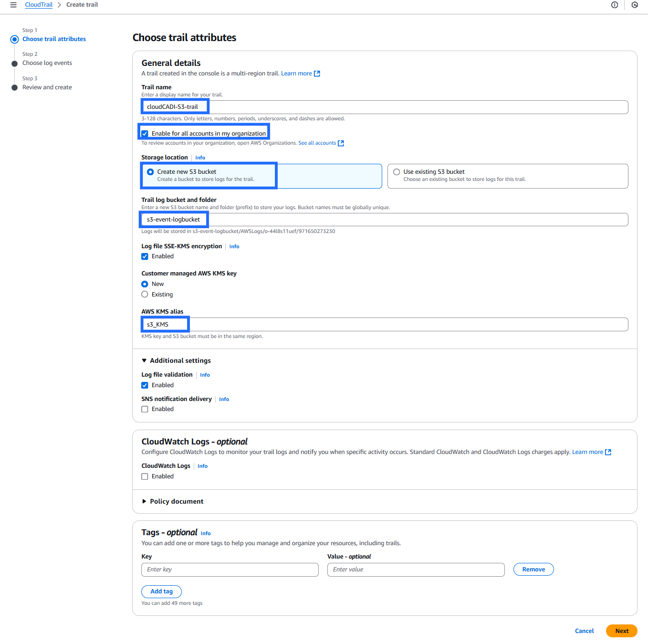648x644 pixels.
Task: Click Step 1 indicator circle in wizard
Action: [x=14, y=39]
